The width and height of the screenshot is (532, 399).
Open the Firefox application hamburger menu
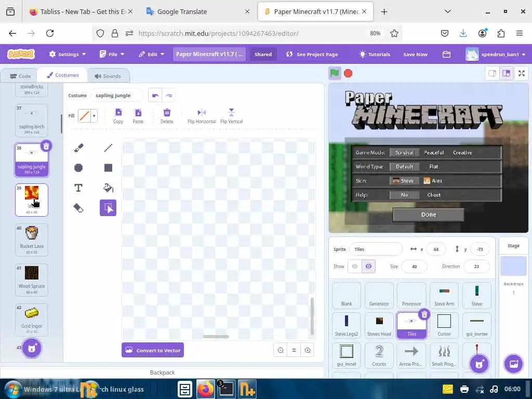(x=519, y=33)
